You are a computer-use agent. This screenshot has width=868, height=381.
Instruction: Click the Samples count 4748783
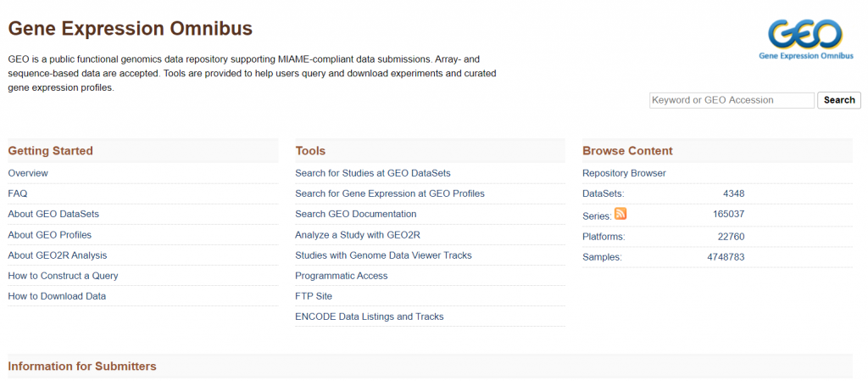click(x=726, y=257)
